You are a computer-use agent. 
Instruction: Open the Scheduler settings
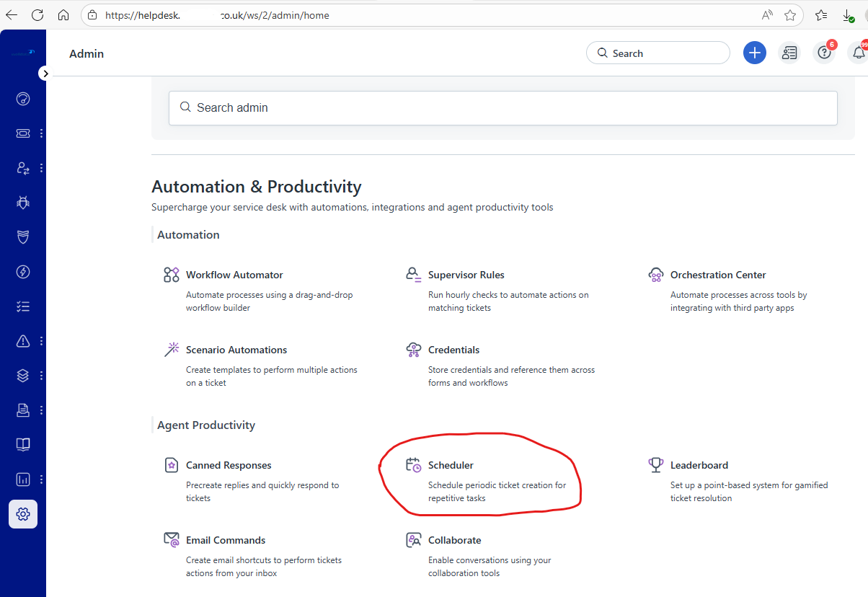pyautogui.click(x=451, y=465)
